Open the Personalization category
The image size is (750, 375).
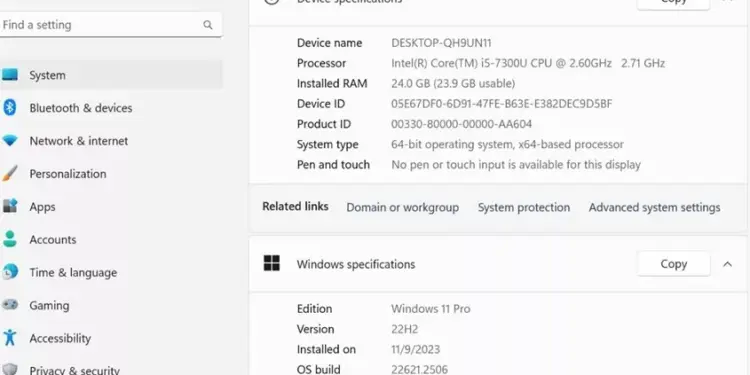coord(111,174)
